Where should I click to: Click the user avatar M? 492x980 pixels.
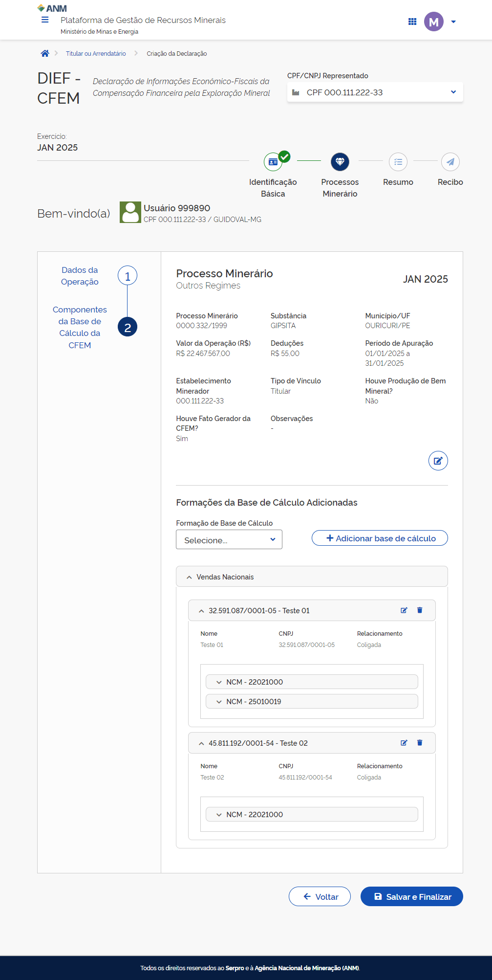click(x=433, y=22)
